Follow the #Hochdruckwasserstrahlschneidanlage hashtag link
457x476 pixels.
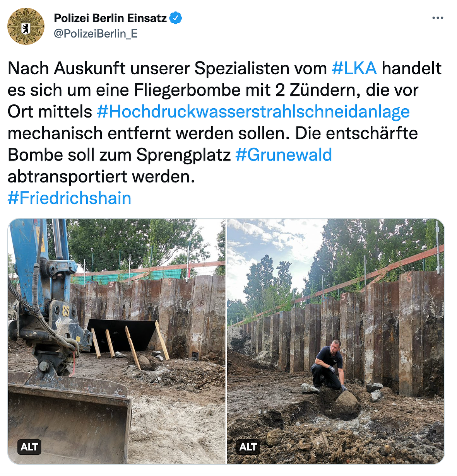(x=253, y=112)
